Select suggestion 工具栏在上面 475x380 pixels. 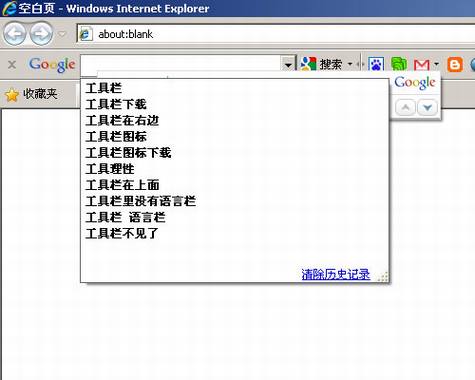pyautogui.click(x=235, y=185)
